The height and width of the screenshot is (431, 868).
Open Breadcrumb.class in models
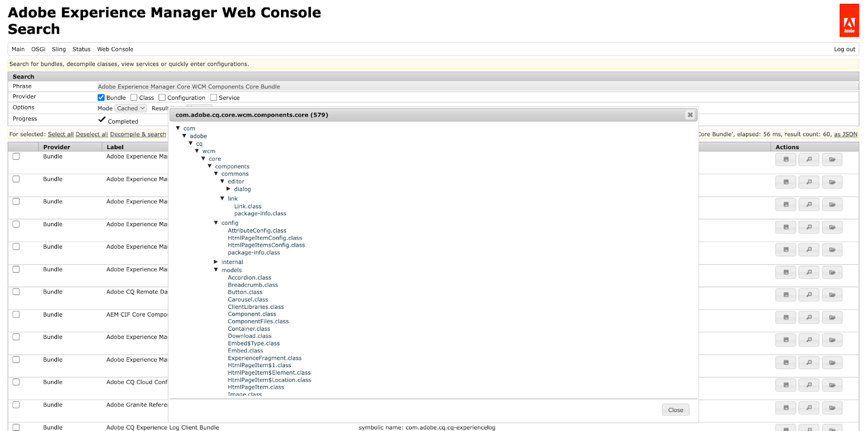(253, 285)
